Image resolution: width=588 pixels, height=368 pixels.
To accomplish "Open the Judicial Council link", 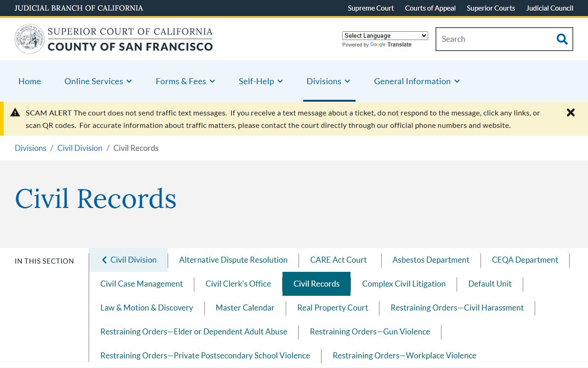I will [550, 8].
